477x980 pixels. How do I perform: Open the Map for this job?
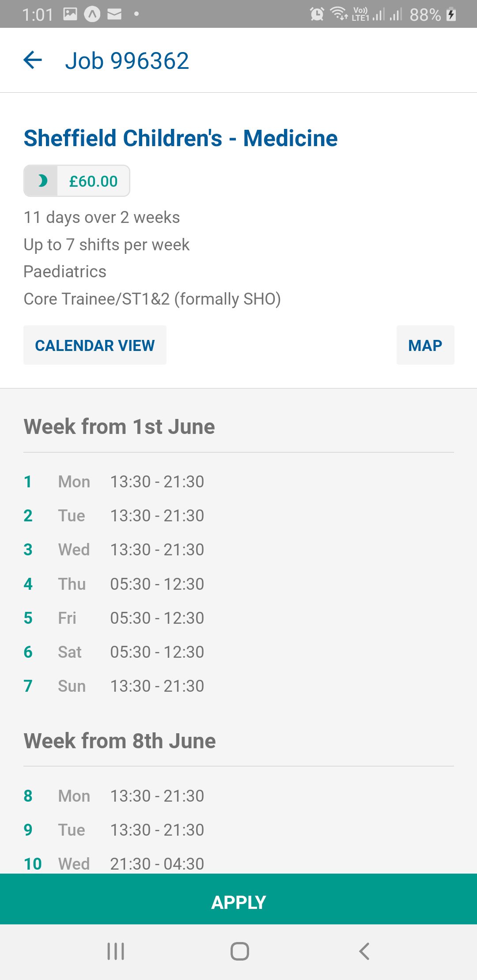click(x=425, y=345)
